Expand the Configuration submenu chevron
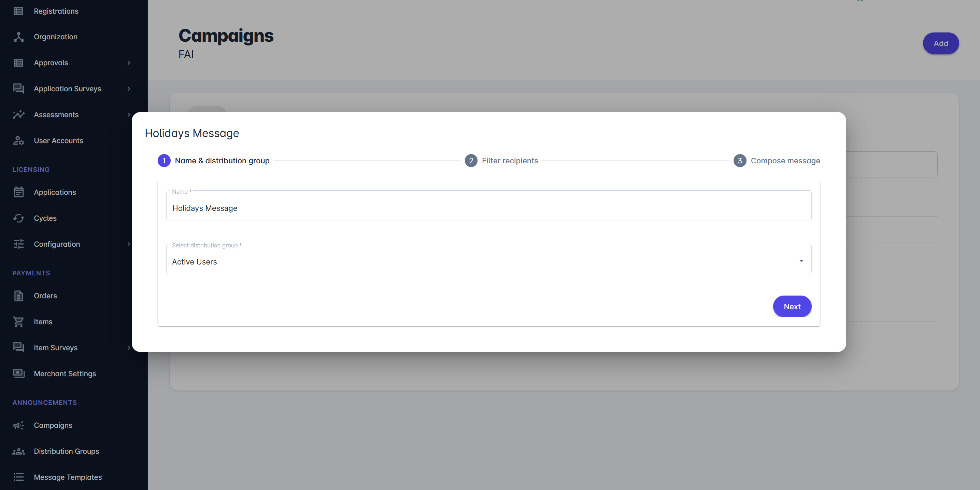Screen dimensions: 980x490 (x=129, y=244)
